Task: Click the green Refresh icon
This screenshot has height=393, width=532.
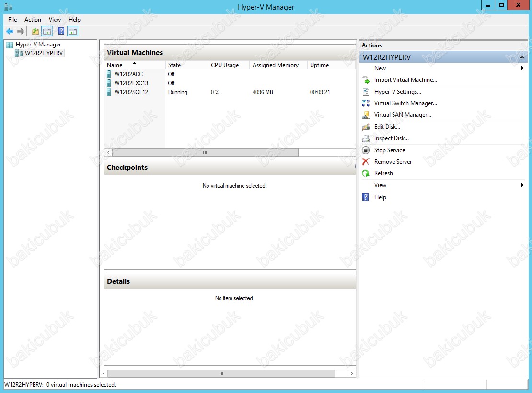Action: click(366, 173)
